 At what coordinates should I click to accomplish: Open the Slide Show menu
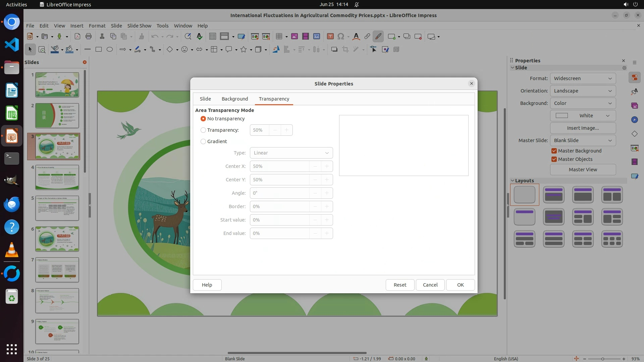(139, 26)
